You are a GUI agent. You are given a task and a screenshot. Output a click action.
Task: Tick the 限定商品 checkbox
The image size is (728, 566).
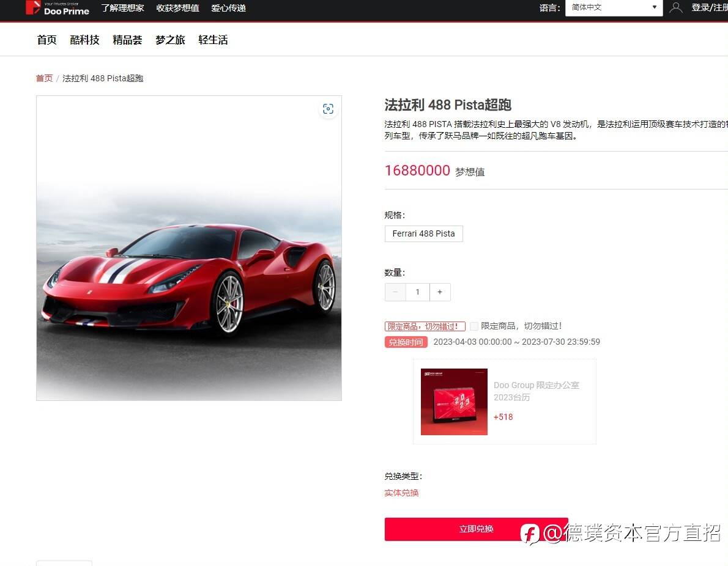(474, 326)
